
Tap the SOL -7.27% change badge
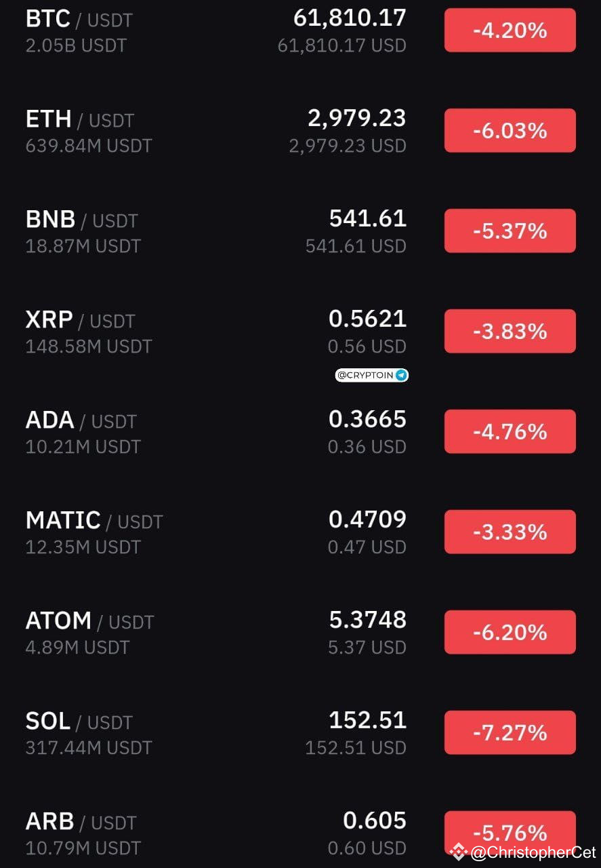click(510, 732)
